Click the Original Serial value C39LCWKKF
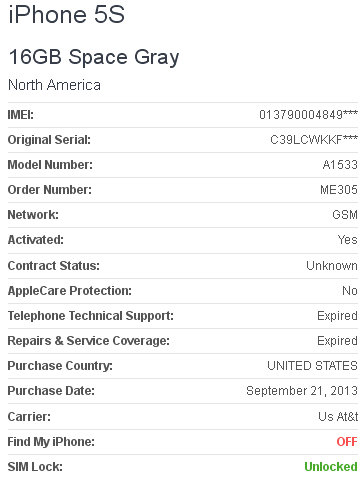 (314, 140)
